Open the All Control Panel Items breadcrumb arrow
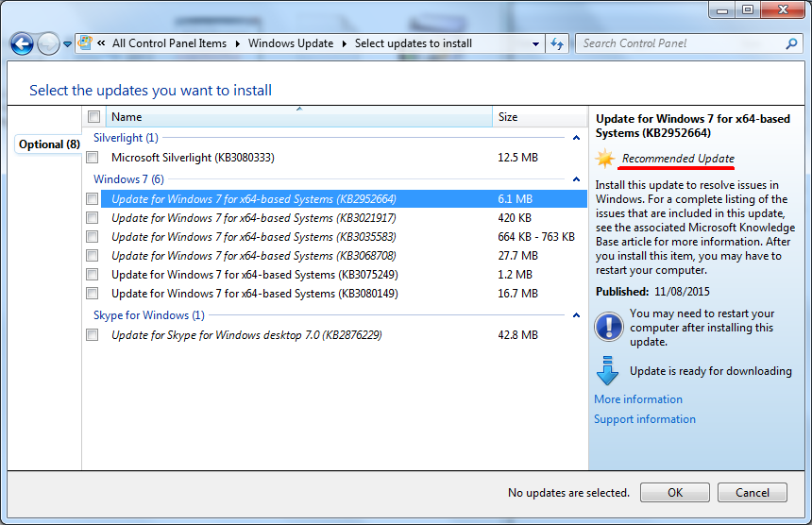 [238, 44]
